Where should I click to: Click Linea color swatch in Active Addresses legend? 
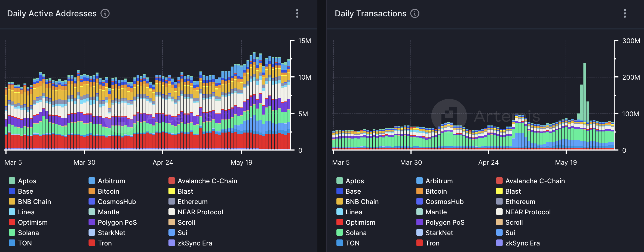(x=12, y=212)
